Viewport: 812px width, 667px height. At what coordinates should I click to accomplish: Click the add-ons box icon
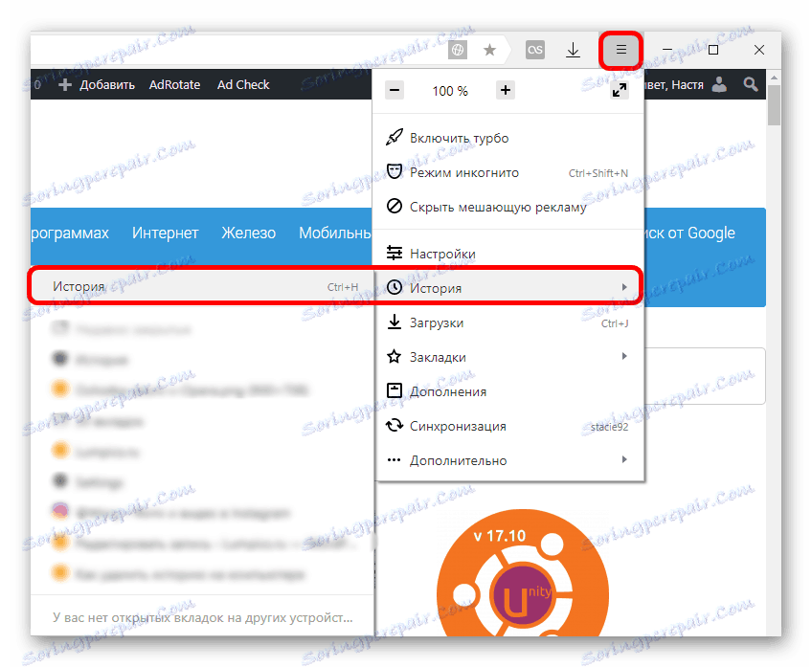pyautogui.click(x=395, y=390)
